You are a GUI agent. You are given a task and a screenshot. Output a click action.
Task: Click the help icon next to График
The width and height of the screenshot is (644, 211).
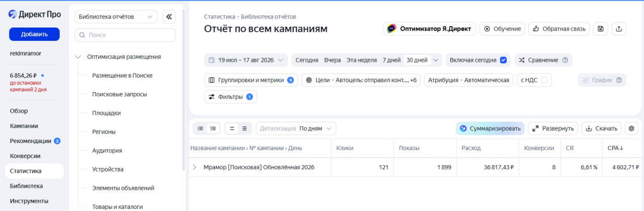[x=619, y=80]
